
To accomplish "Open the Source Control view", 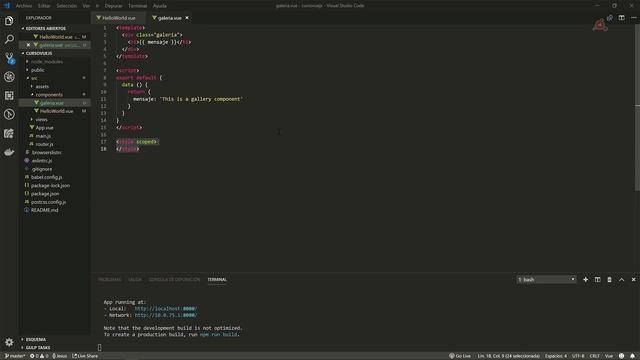I will coord(9,58).
